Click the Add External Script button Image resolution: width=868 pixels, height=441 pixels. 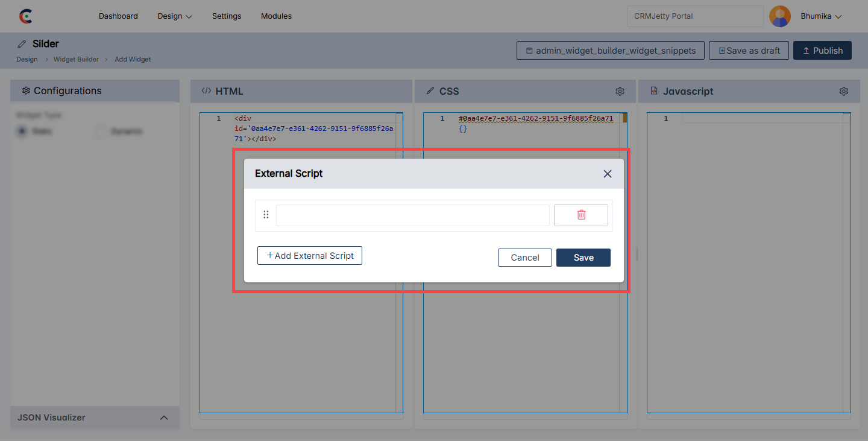pyautogui.click(x=310, y=256)
